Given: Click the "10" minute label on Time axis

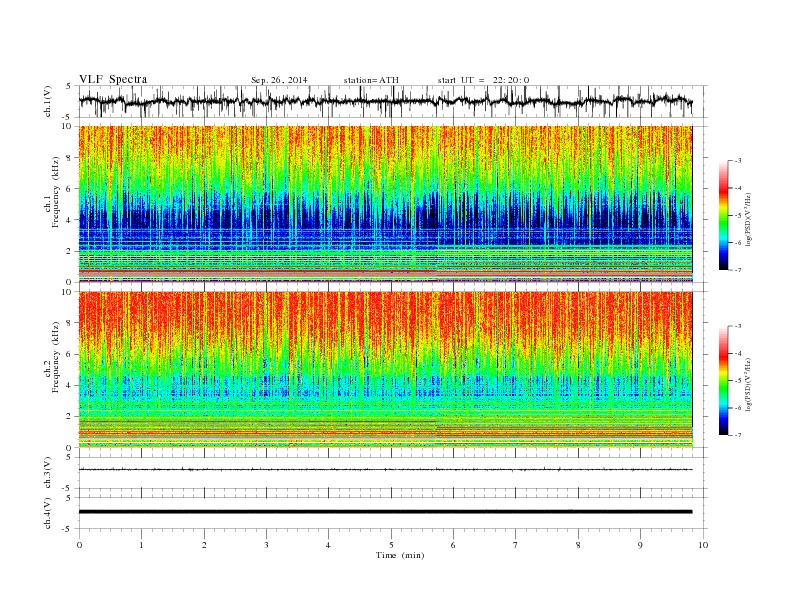Looking at the screenshot, I should 703,545.
